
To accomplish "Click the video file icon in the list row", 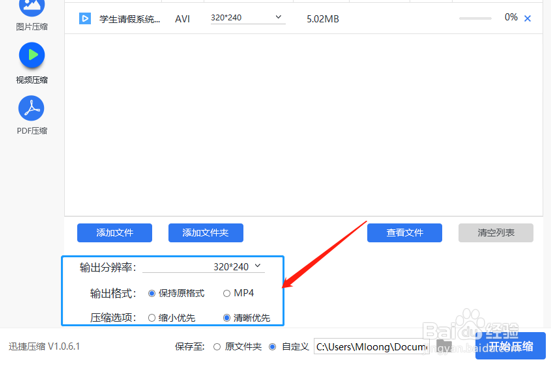I will 85,19.
